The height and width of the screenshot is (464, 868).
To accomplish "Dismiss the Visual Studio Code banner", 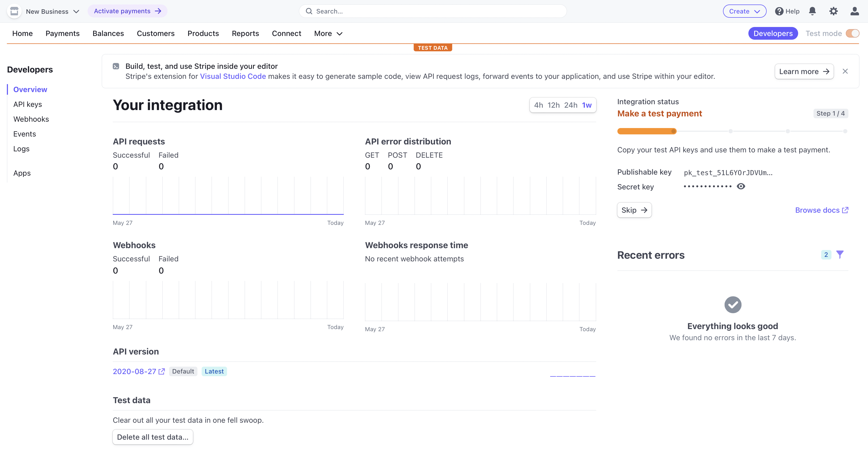I will pyautogui.click(x=845, y=71).
